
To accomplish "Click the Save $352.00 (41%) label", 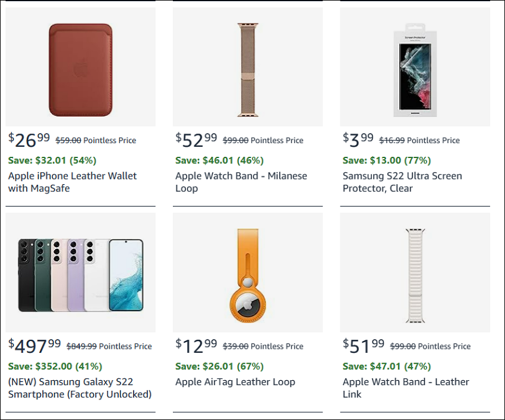I will click(55, 366).
